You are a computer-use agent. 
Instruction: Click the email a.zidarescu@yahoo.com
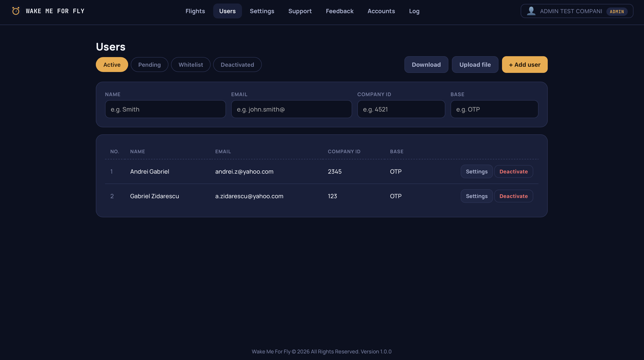point(249,196)
